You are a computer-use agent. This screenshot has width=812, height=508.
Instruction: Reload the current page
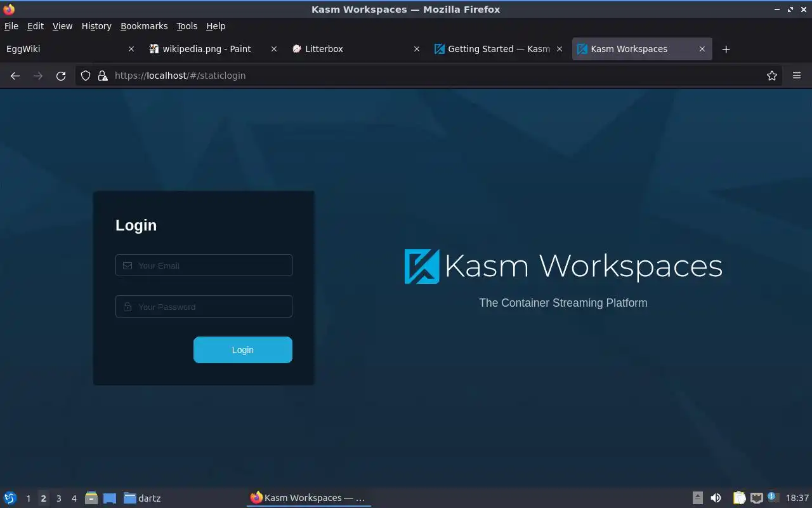click(x=61, y=76)
